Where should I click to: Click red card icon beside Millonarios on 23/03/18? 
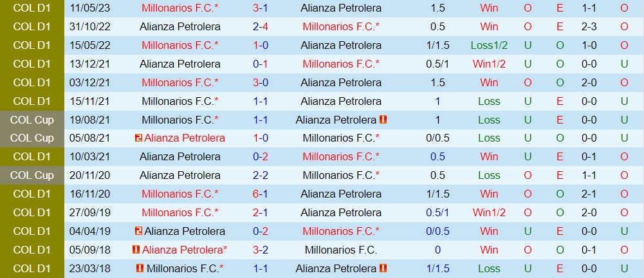tap(140, 268)
